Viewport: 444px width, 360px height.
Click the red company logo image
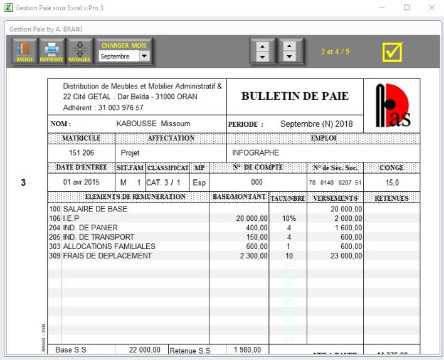(392, 105)
